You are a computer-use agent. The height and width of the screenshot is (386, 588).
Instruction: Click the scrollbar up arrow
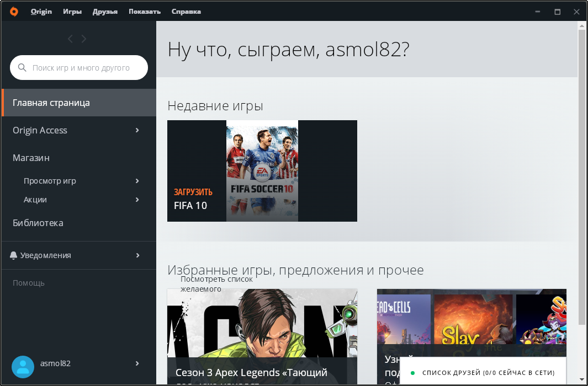click(x=582, y=25)
